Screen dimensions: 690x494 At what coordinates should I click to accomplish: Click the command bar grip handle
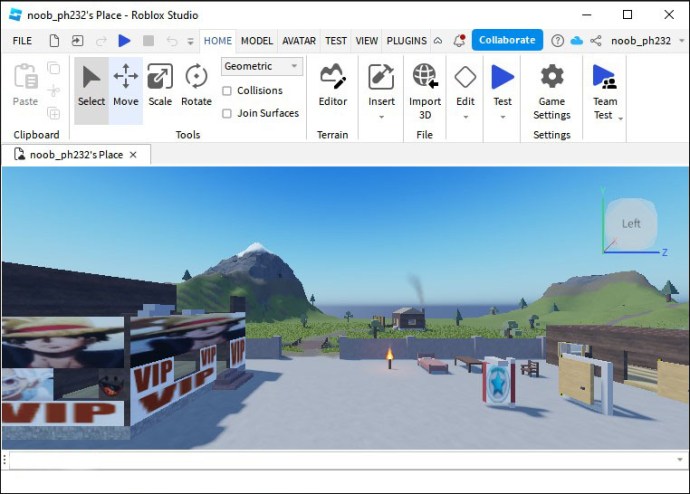[x=4, y=460]
